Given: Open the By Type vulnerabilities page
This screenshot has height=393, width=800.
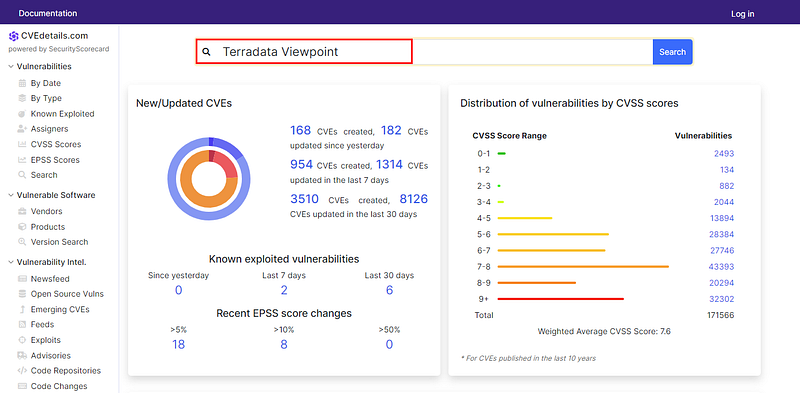Looking at the screenshot, I should (x=46, y=98).
